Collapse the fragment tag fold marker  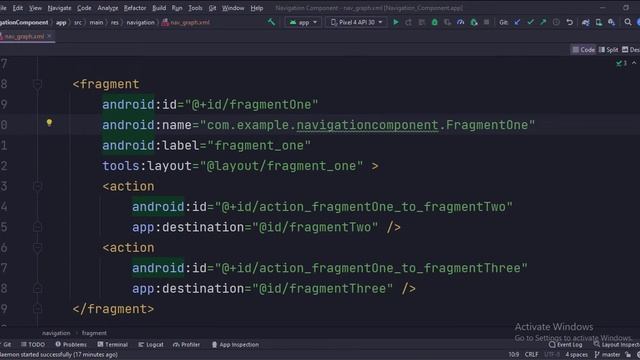point(37,84)
